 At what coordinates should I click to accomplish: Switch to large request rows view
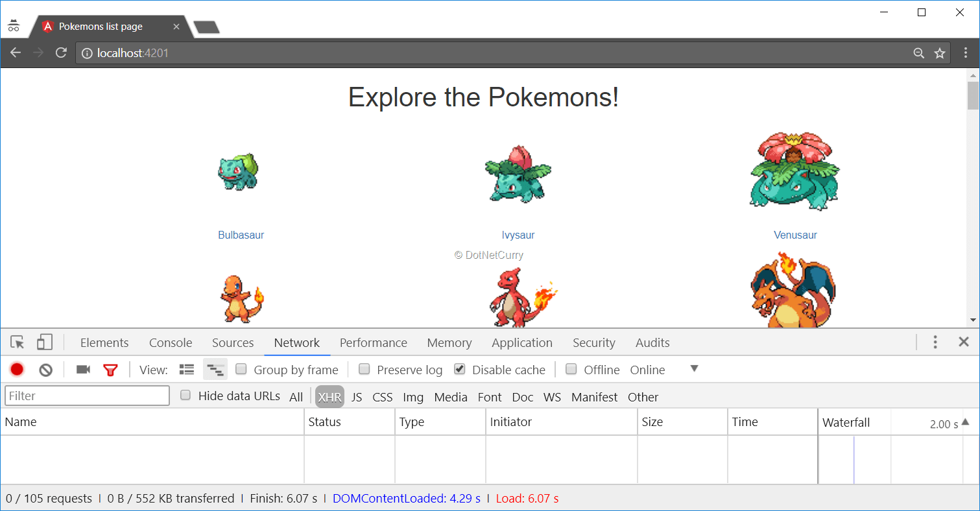(x=187, y=370)
